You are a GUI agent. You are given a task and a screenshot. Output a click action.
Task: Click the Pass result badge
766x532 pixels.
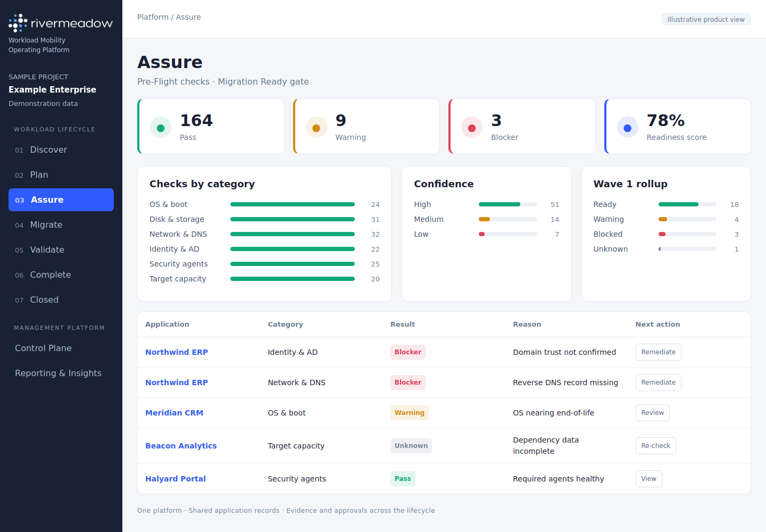tap(403, 479)
